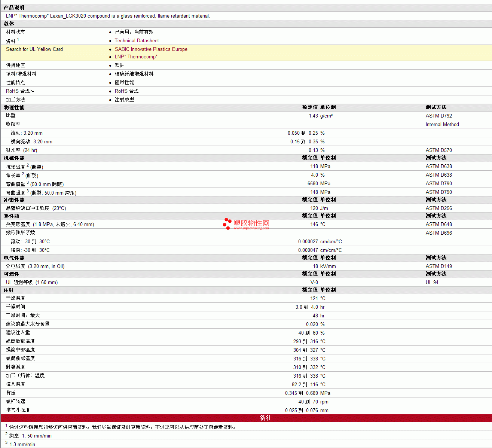Click the 电气性能 section header
492x448 pixels.
pos(14,258)
